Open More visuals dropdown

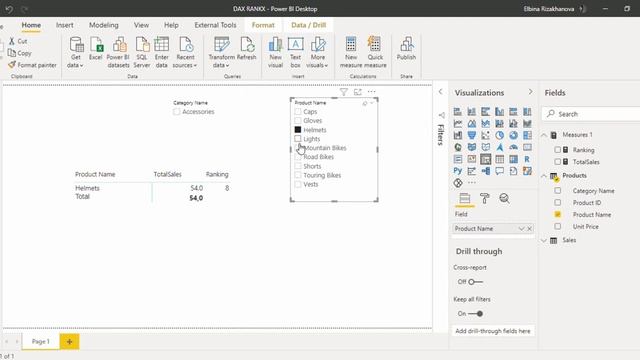[x=318, y=52]
